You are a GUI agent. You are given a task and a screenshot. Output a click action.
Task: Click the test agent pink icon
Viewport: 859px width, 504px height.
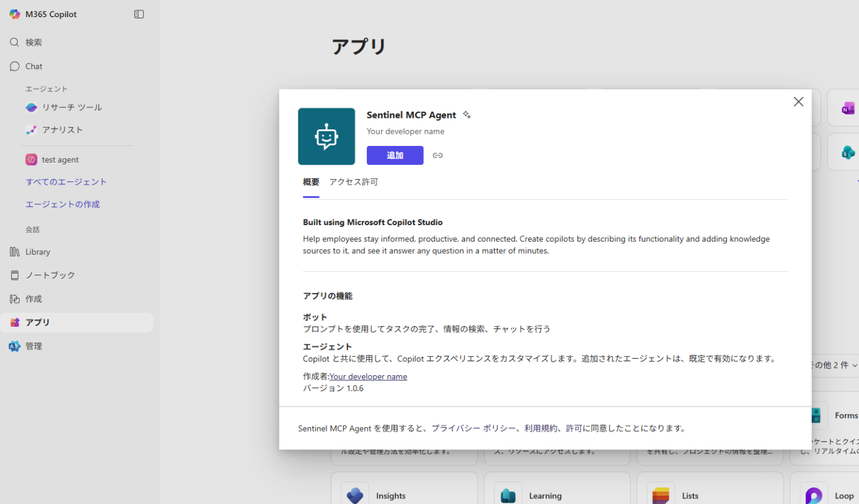(x=31, y=159)
